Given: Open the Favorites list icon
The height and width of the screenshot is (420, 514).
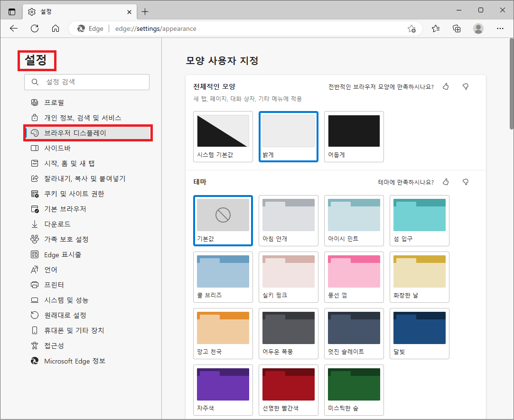Looking at the screenshot, I should pyautogui.click(x=436, y=28).
